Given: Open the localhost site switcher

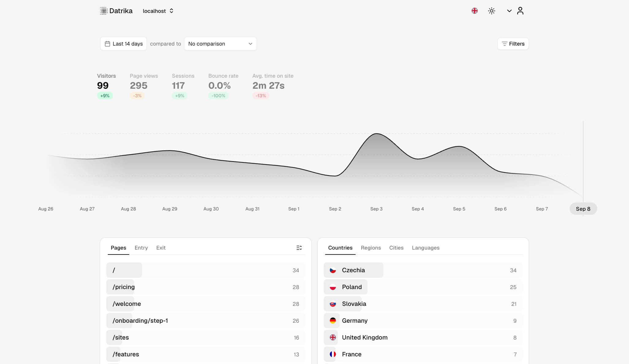Looking at the screenshot, I should tap(158, 11).
